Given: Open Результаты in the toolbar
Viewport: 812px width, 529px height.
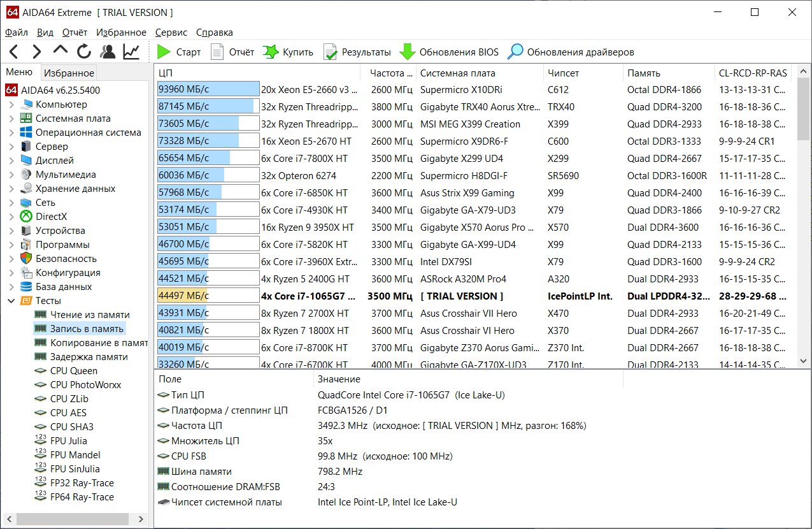Looking at the screenshot, I should 357,52.
